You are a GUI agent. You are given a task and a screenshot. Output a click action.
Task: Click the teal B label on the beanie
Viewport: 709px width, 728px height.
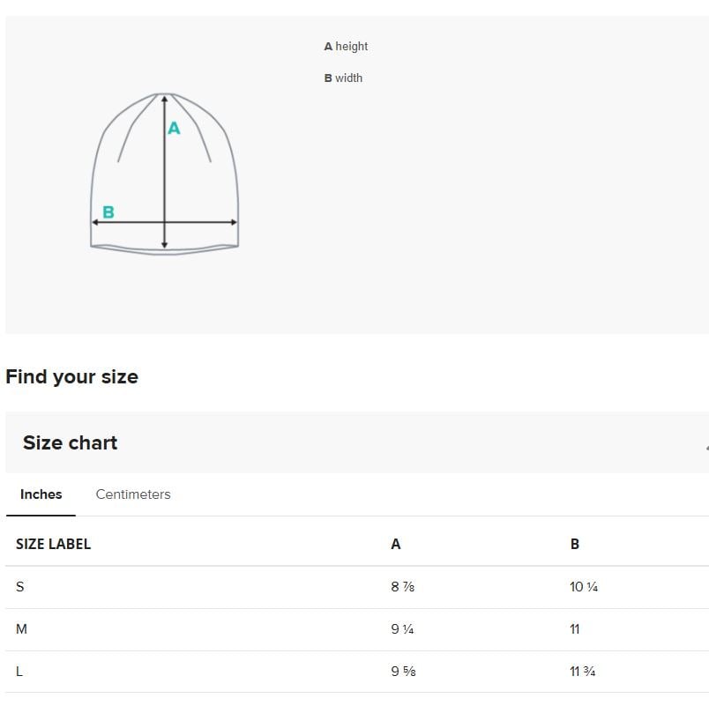108,212
